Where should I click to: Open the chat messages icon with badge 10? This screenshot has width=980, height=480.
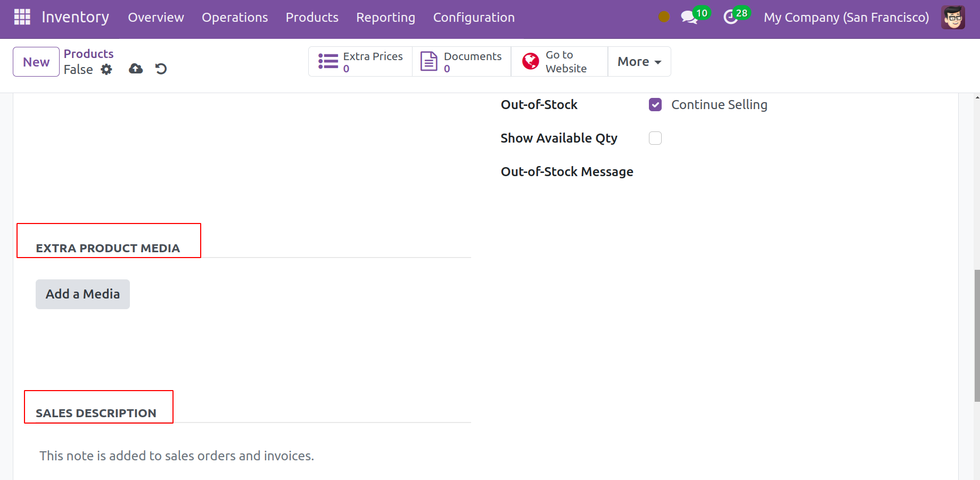click(x=689, y=17)
